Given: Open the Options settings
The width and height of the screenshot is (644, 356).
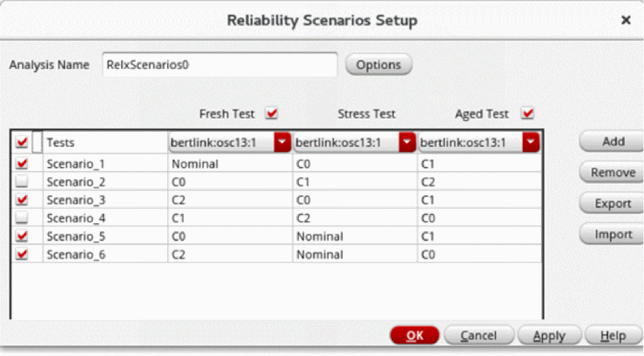Looking at the screenshot, I should [x=379, y=65].
